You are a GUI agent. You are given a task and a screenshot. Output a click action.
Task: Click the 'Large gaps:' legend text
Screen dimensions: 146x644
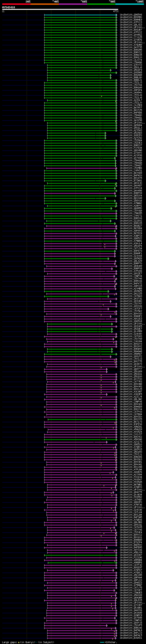click(10, 642)
